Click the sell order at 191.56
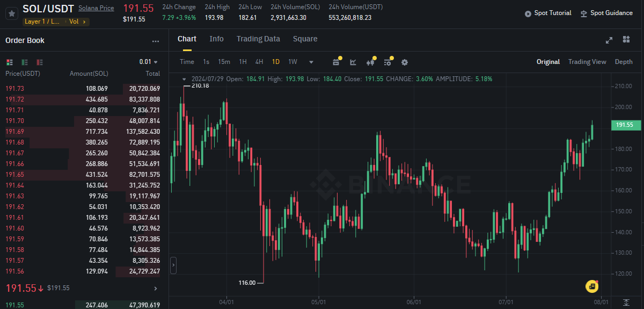The image size is (644, 309). (x=83, y=271)
